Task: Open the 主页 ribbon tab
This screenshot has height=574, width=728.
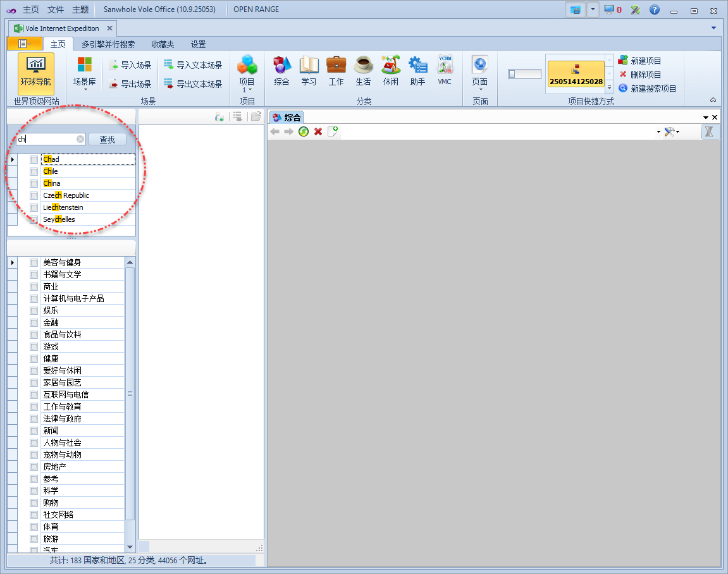Action: point(58,44)
